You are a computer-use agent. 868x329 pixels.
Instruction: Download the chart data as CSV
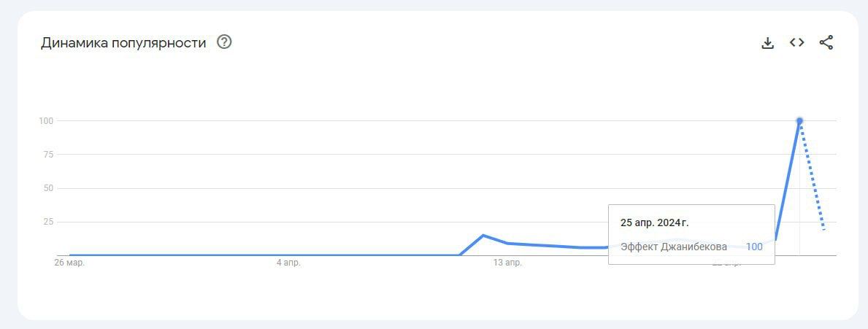coord(767,43)
